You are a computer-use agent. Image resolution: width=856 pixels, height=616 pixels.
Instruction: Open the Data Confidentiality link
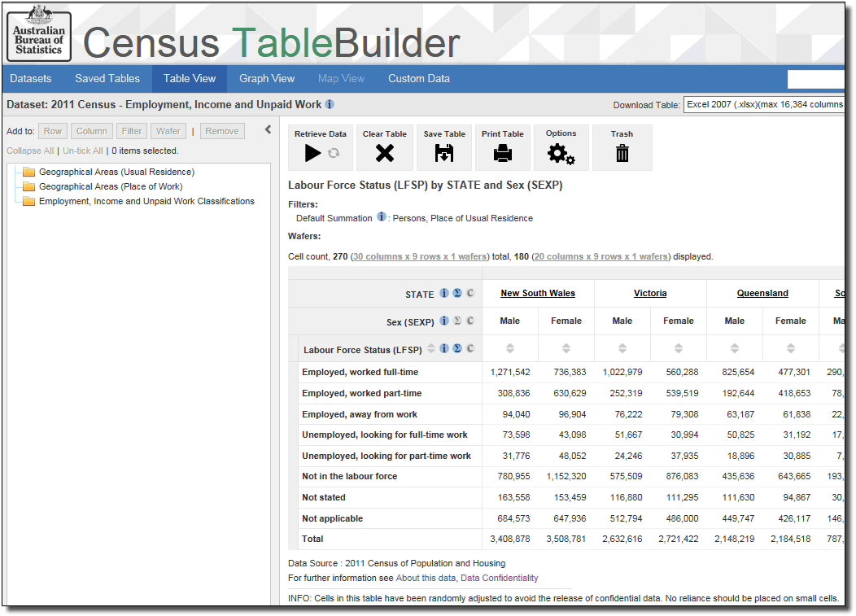coord(499,578)
